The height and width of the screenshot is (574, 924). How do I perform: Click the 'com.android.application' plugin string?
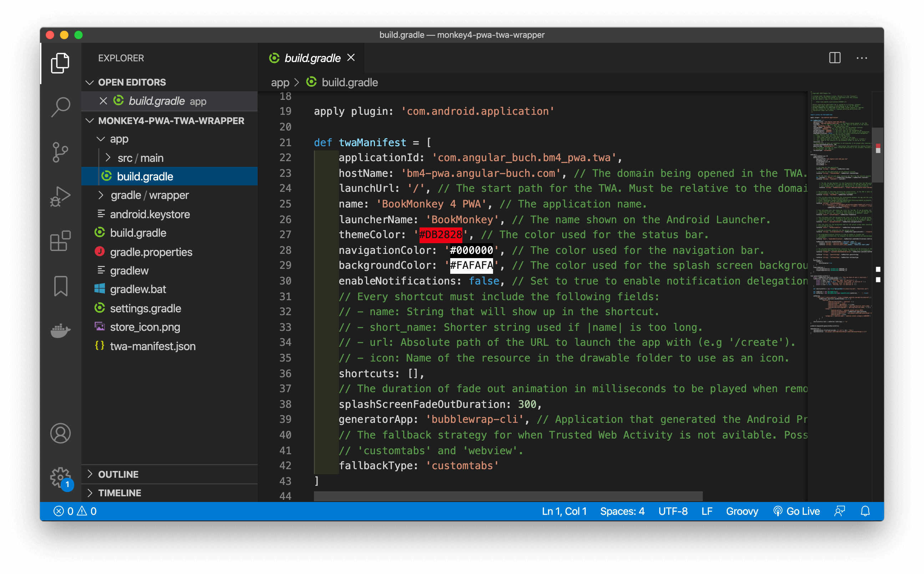[477, 111]
